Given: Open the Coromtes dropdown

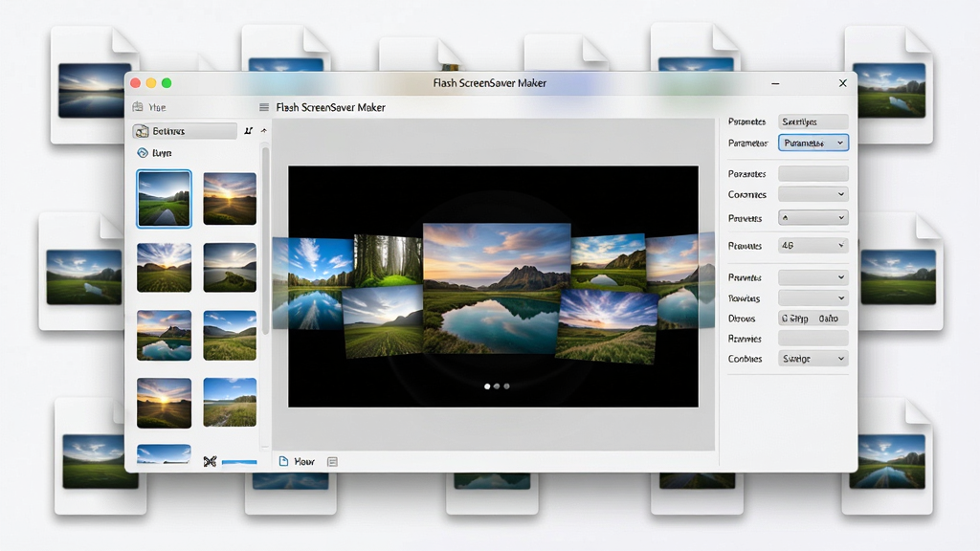Looking at the screenshot, I should [813, 194].
